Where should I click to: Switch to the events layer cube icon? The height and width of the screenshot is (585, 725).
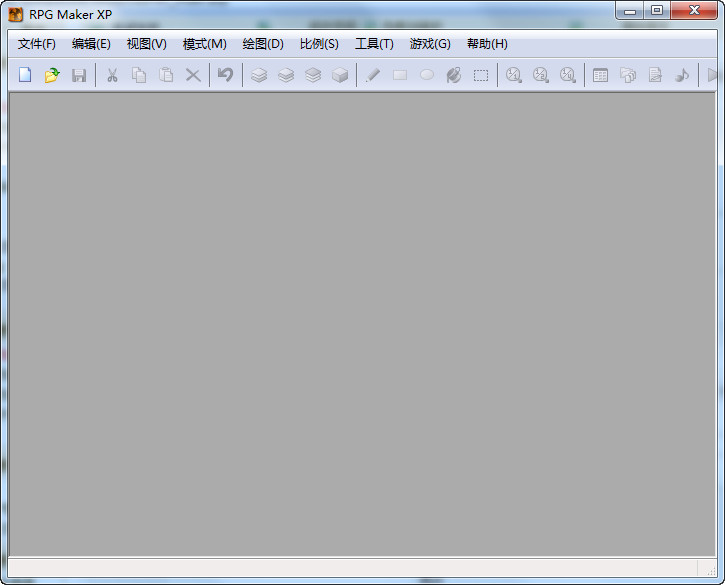pos(340,75)
